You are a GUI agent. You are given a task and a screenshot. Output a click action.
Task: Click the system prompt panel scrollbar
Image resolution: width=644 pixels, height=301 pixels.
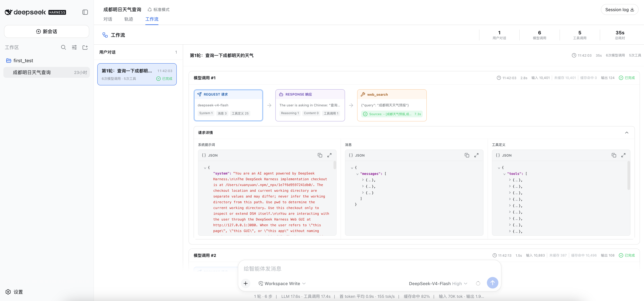335,165
